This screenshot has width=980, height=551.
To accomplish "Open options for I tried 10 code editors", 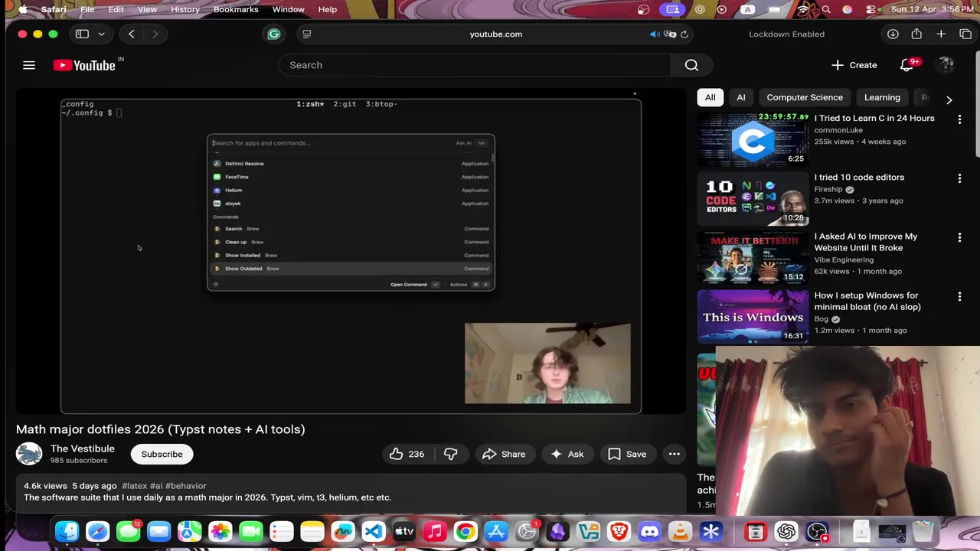I will [959, 178].
